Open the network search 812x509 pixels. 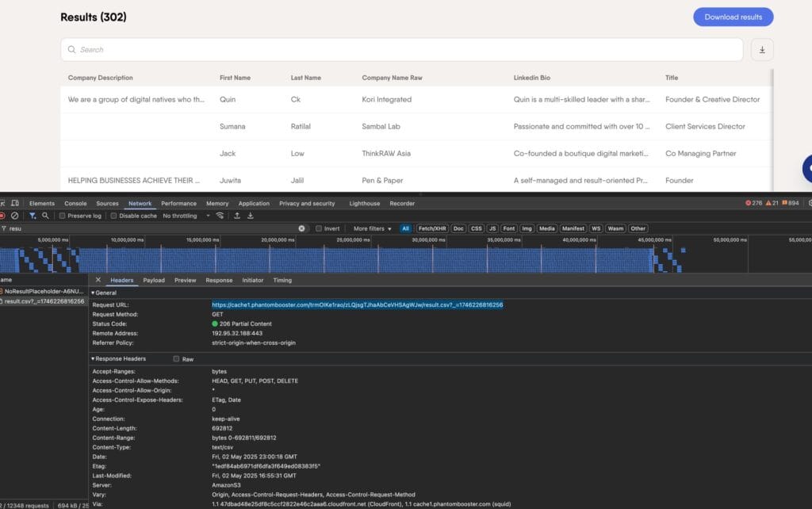click(47, 213)
